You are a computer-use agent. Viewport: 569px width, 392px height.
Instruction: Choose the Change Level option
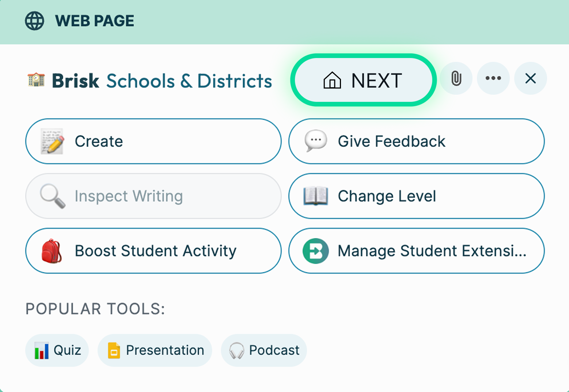point(417,196)
